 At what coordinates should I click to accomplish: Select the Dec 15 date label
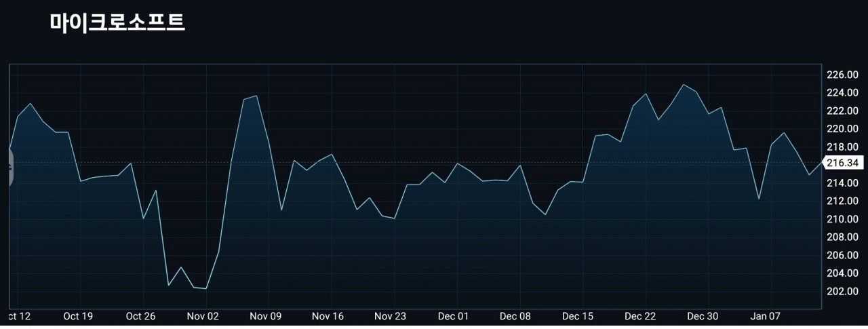pos(578,316)
